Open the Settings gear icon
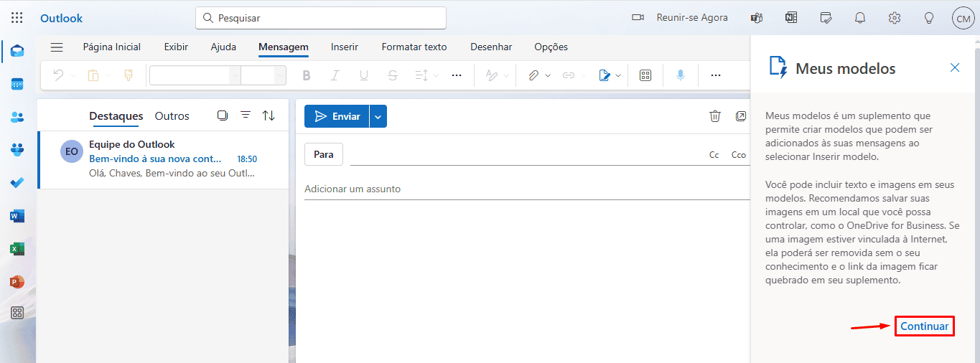Image resolution: width=980 pixels, height=363 pixels. click(x=895, y=18)
